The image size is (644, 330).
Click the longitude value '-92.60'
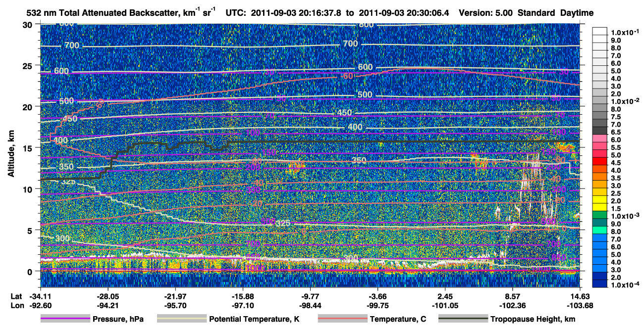[41, 305]
